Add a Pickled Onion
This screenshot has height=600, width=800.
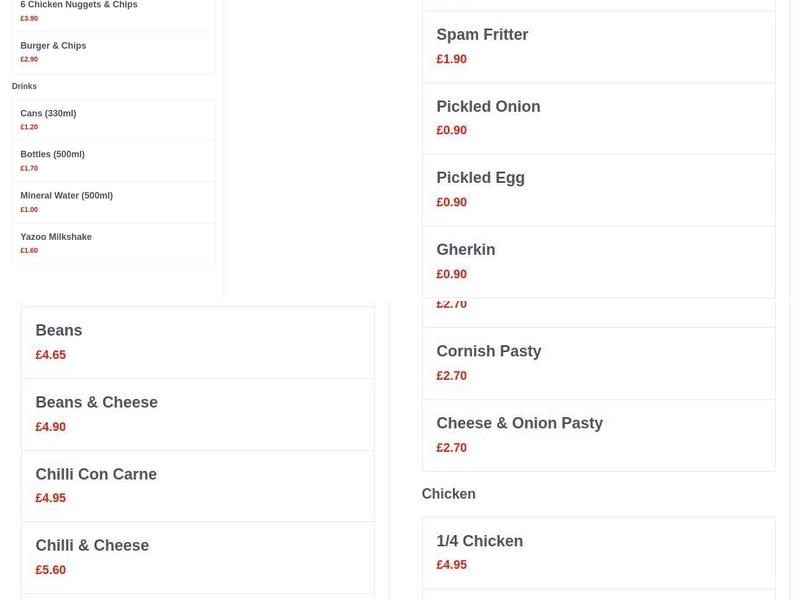click(488, 107)
